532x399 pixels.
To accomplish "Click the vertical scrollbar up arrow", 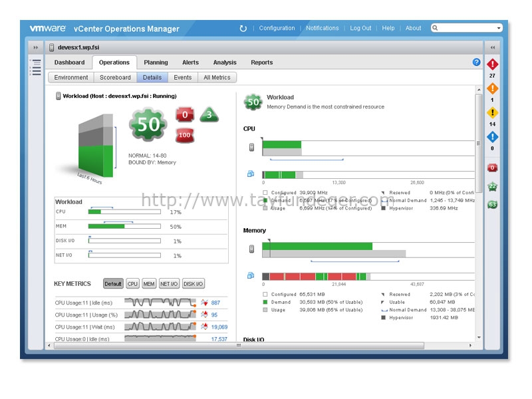I will tap(479, 90).
